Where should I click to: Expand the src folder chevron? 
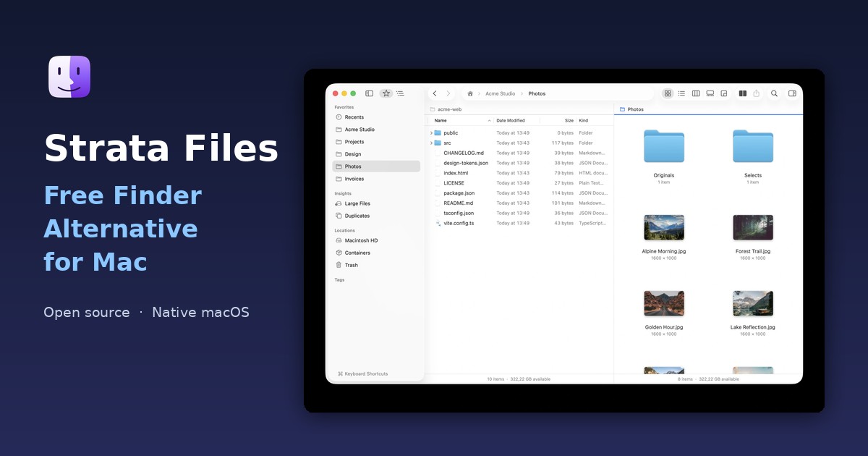tap(432, 143)
